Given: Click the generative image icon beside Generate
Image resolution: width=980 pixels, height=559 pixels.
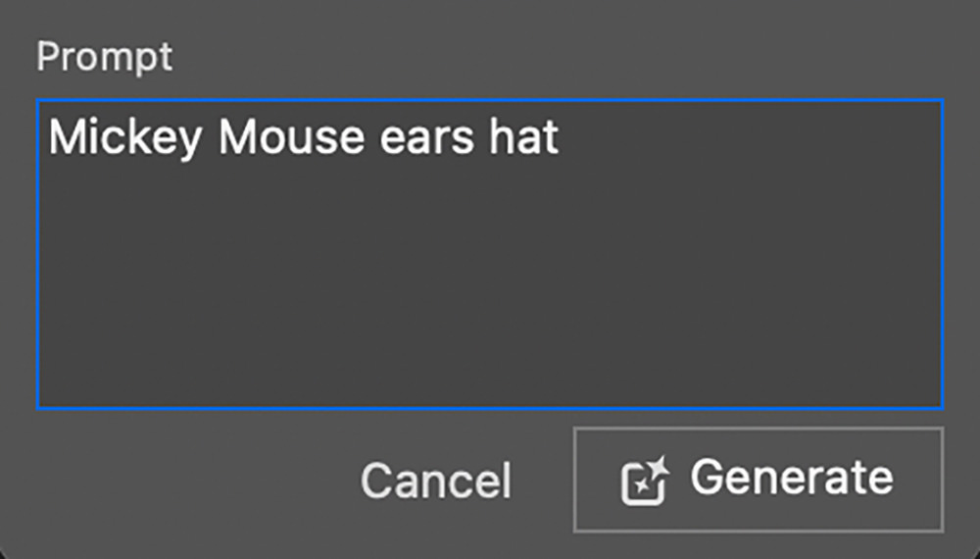Looking at the screenshot, I should [645, 481].
